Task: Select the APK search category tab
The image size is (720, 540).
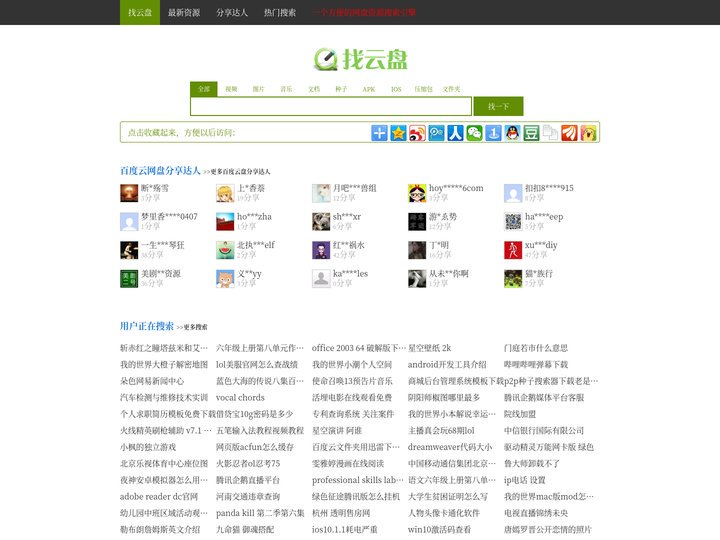Action: pos(369,89)
